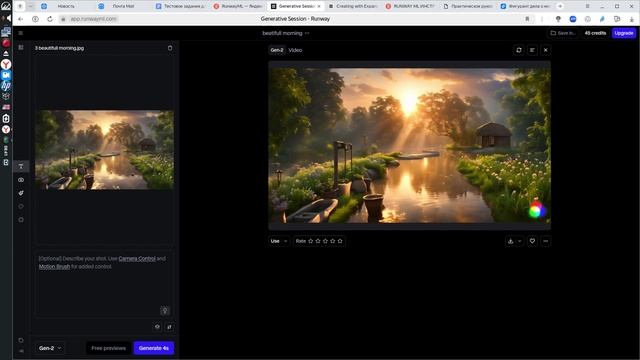640x360 pixels.
Task: Open browser downloads icon
Action: click(632, 19)
